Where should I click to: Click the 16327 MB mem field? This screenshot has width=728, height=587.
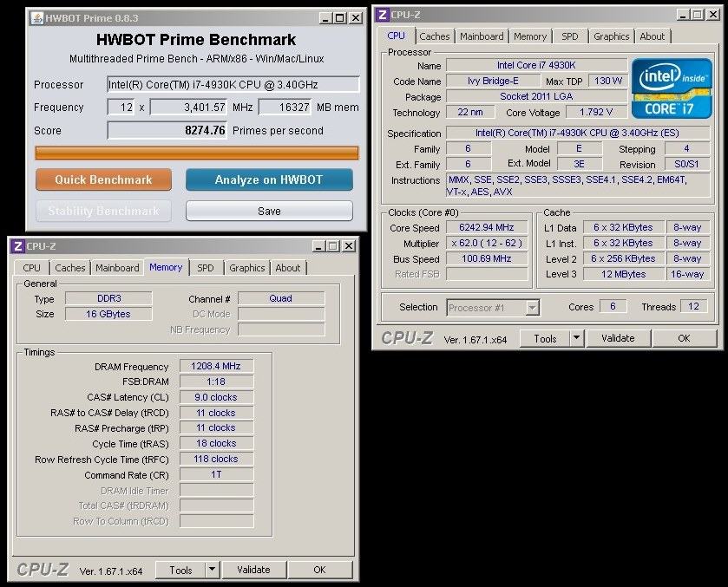coord(285,108)
